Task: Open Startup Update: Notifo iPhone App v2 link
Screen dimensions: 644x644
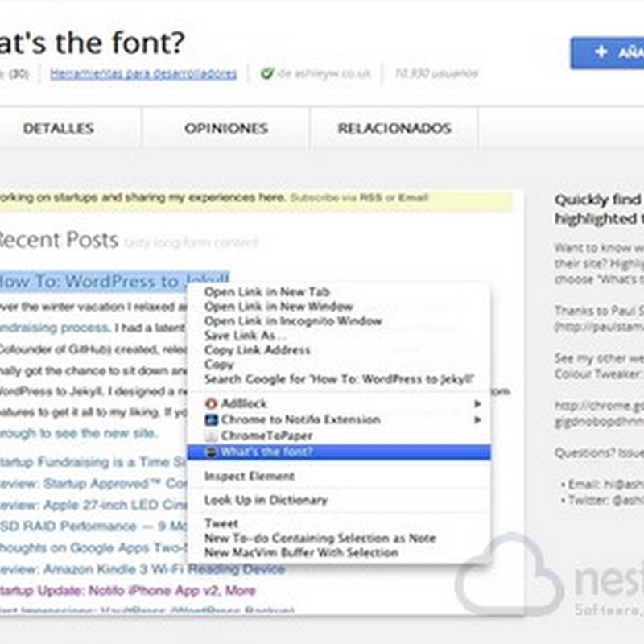Action: point(128,591)
